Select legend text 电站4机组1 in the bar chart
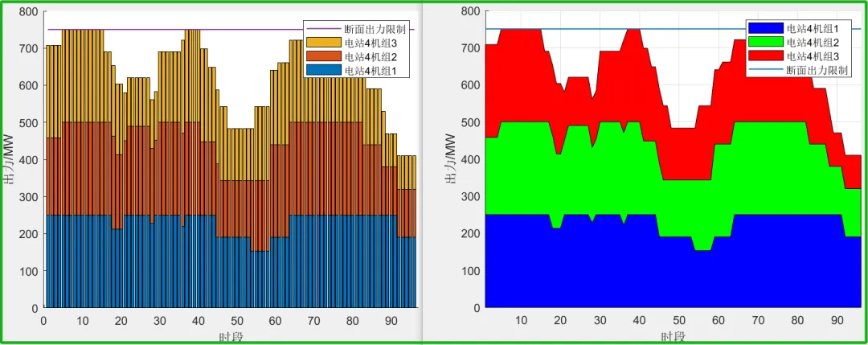Image resolution: width=868 pixels, height=345 pixels. point(371,70)
